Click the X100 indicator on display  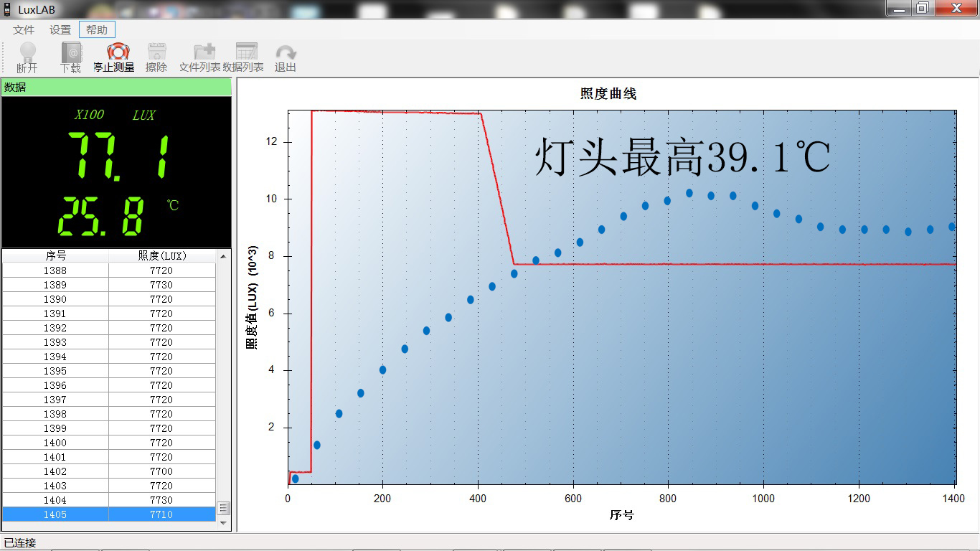pos(90,115)
